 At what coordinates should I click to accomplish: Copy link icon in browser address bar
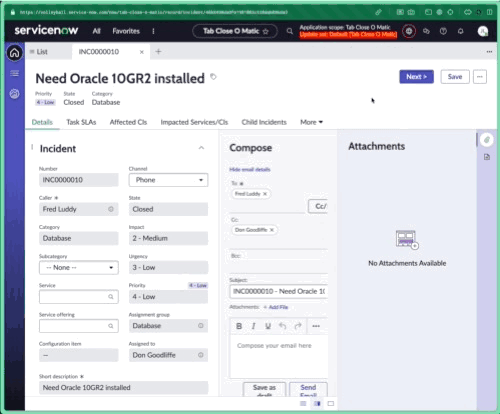[378, 12]
